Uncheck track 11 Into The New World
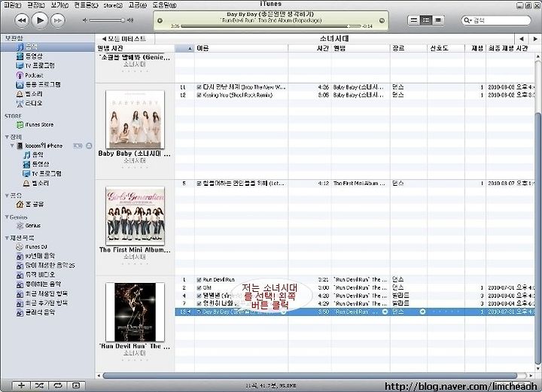 pos(199,87)
